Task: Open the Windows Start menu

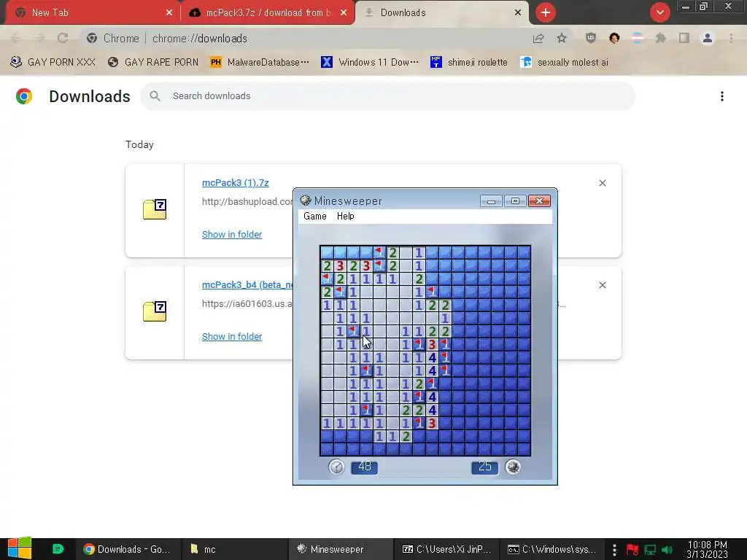Action: click(20, 549)
